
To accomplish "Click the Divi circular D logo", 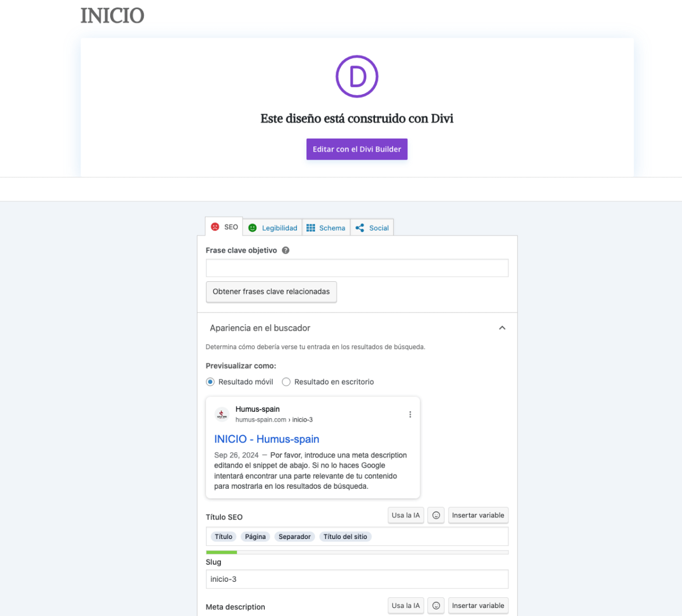I will [x=357, y=76].
